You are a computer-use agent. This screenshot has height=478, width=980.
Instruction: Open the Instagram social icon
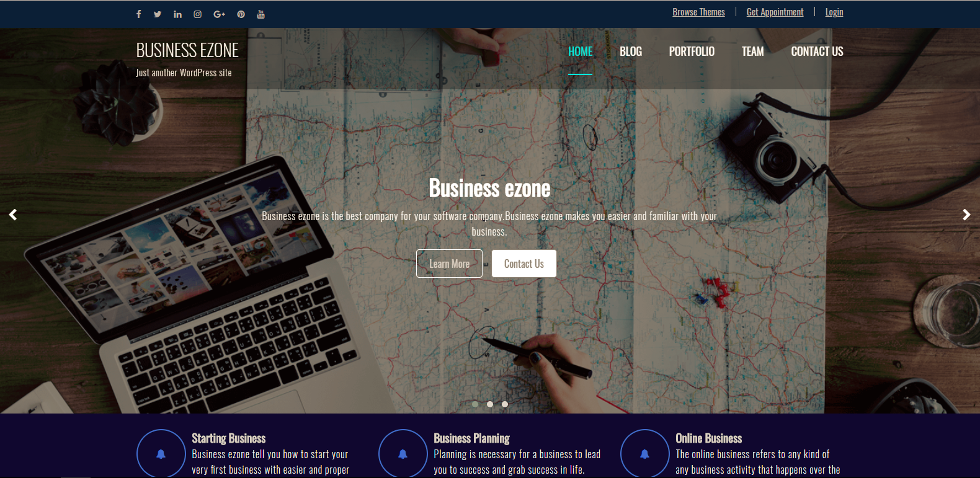(198, 14)
